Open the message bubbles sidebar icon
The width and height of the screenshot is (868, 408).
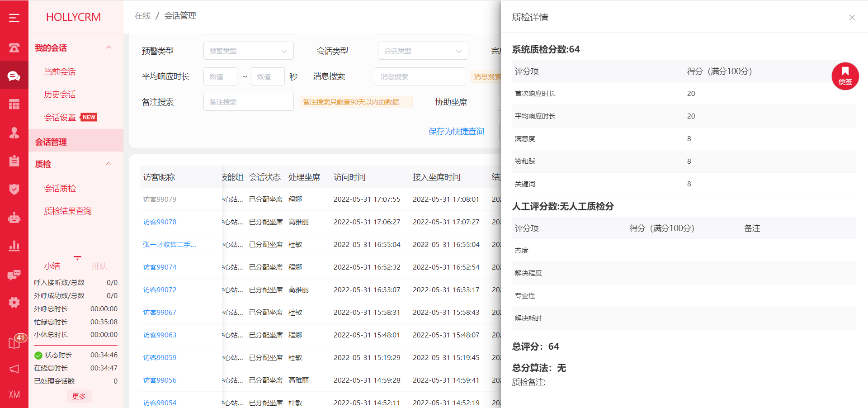14,275
